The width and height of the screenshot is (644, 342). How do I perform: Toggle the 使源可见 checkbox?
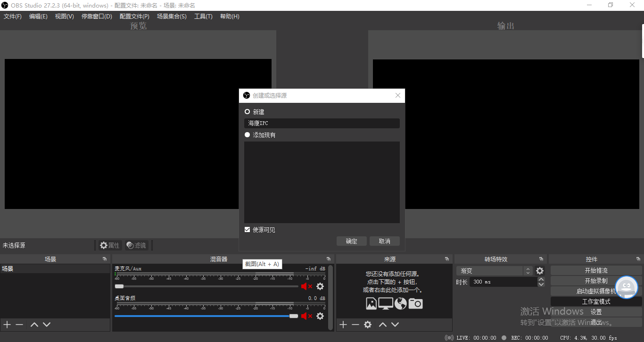click(x=248, y=230)
